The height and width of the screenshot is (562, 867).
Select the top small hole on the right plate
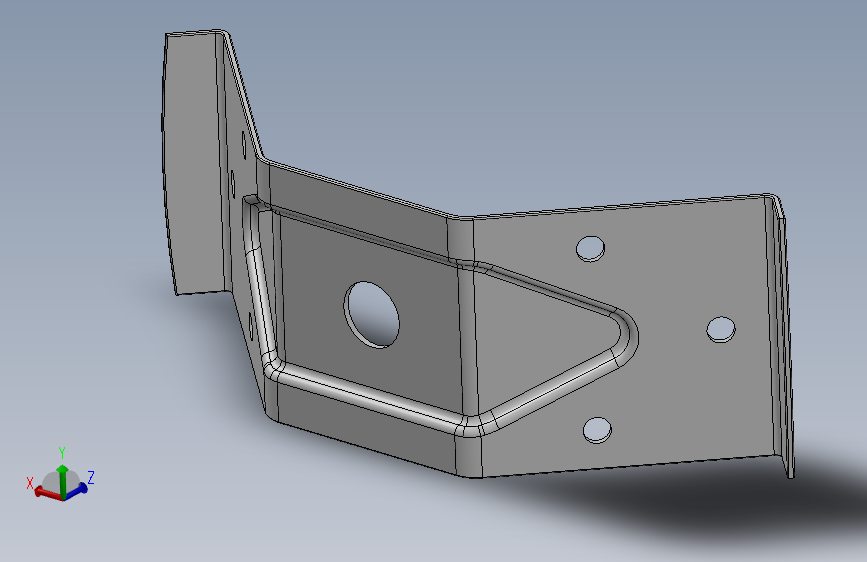click(590, 249)
